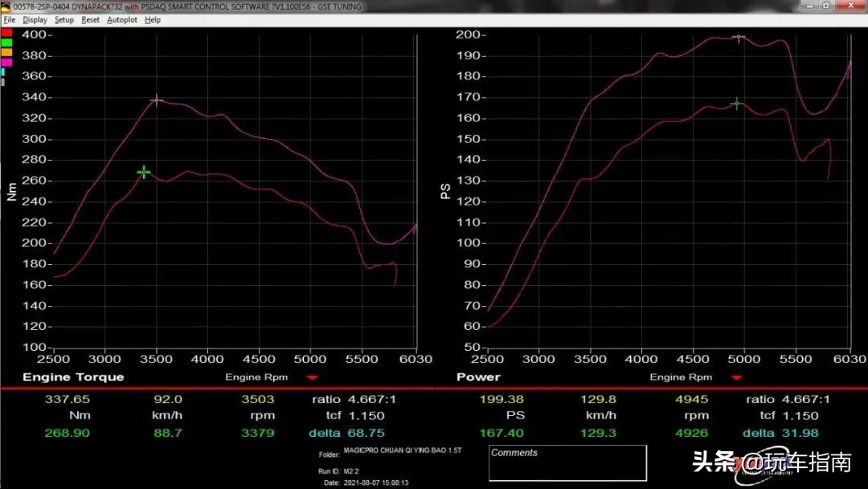Select the orange run color swatch

click(6, 51)
